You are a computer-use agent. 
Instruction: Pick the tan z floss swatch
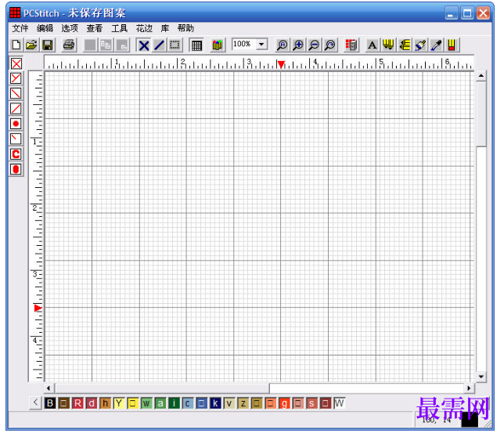(x=243, y=403)
